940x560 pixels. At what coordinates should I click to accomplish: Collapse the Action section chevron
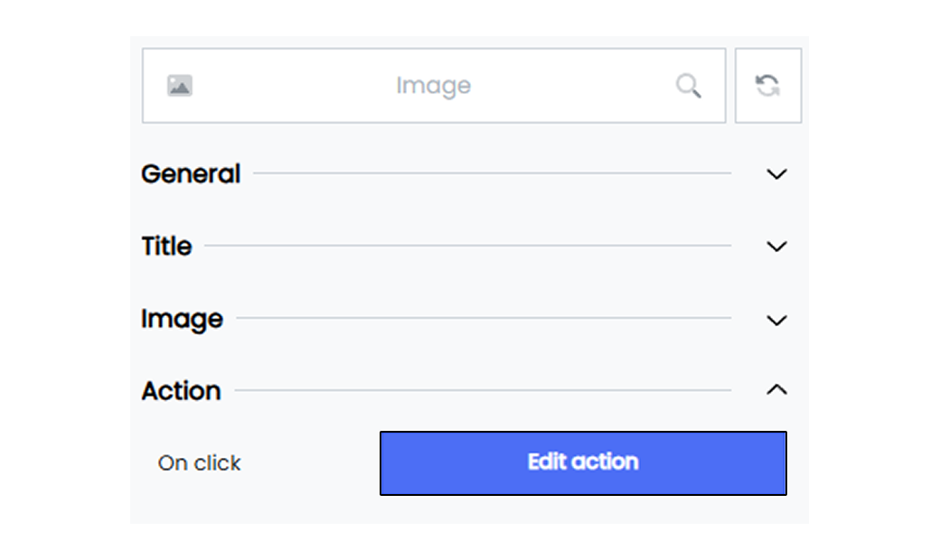point(776,390)
